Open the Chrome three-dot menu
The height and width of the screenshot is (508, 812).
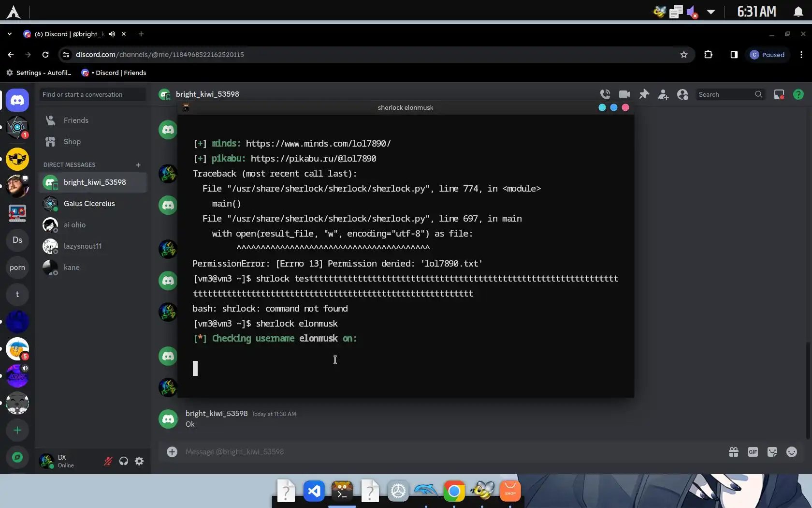click(801, 55)
